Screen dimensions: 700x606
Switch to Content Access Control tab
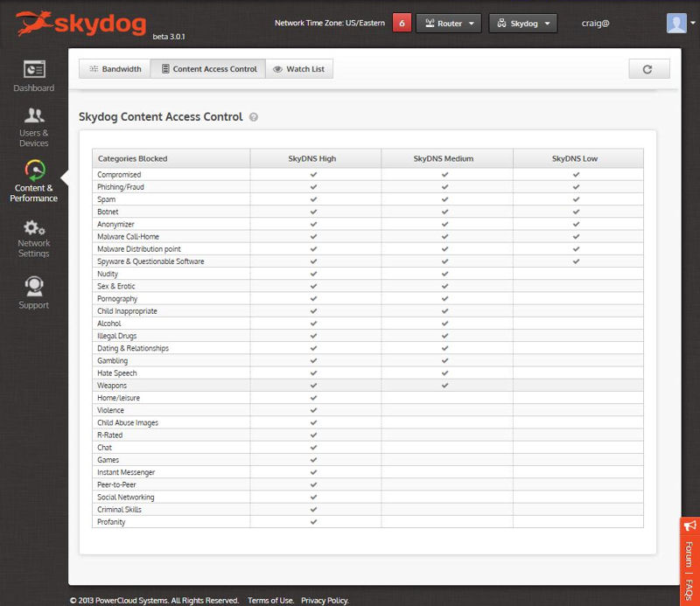[x=208, y=69]
